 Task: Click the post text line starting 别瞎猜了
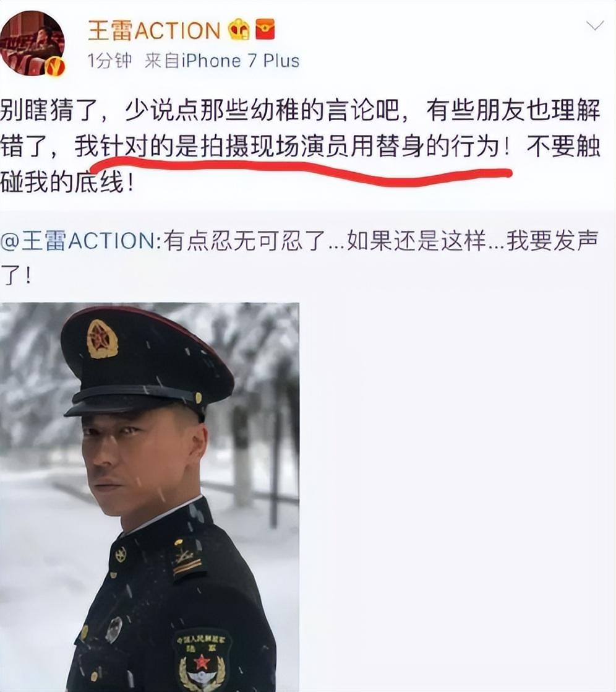300,110
